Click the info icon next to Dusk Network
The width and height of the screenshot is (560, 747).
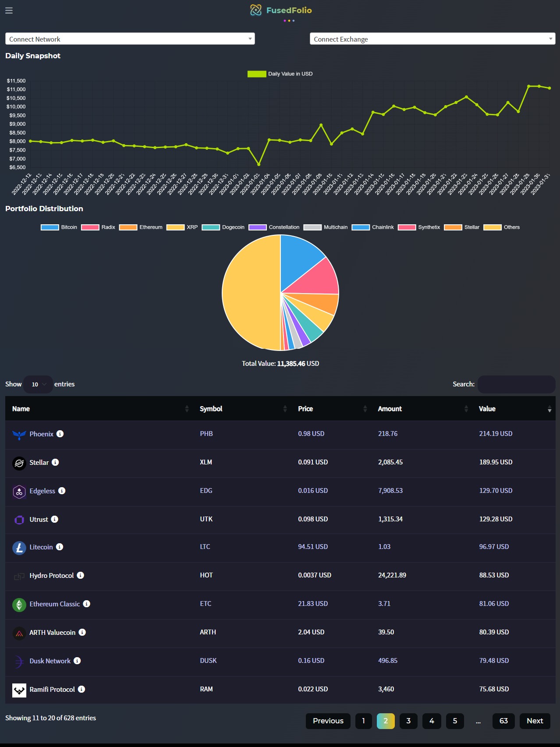tap(77, 661)
